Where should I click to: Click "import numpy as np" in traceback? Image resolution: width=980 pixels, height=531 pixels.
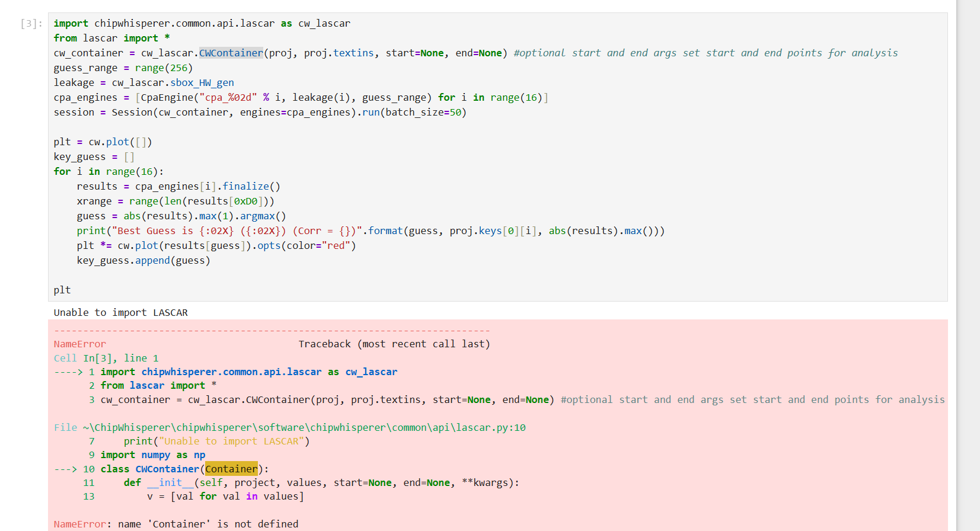[x=152, y=455]
